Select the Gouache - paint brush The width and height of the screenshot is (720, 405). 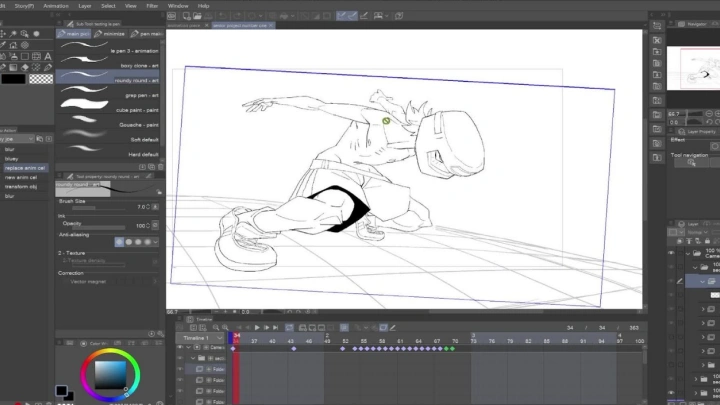(x=108, y=123)
